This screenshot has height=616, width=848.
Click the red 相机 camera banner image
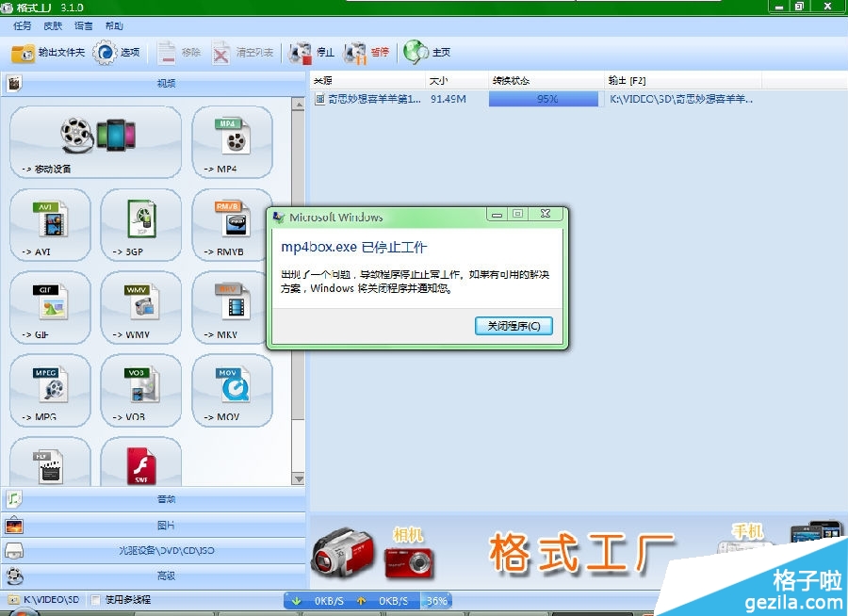point(408,562)
